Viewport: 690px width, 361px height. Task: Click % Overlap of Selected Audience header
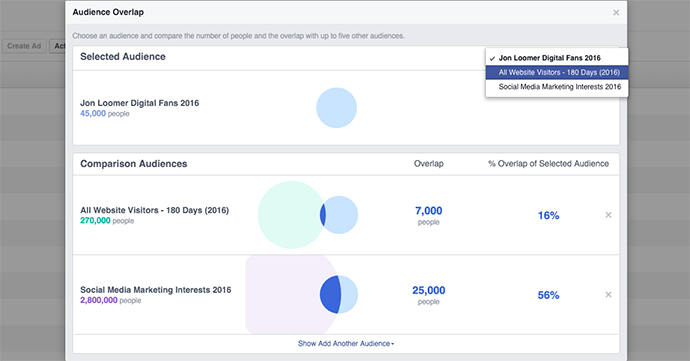click(x=548, y=164)
